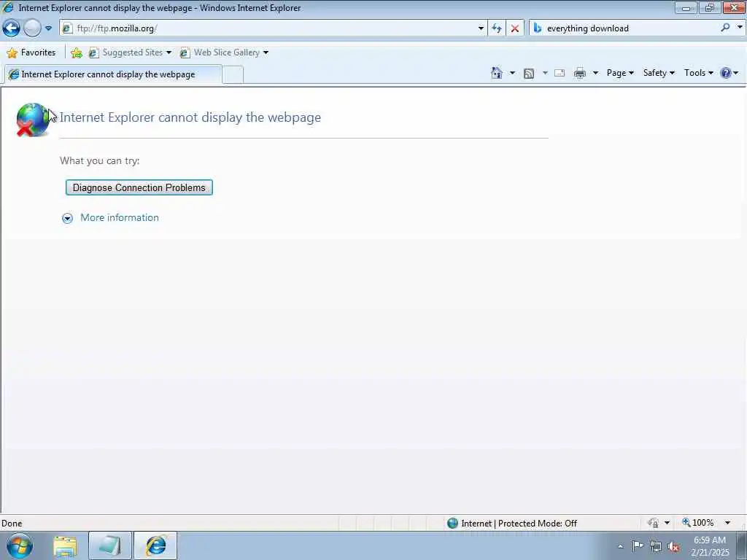Viewport: 747px width, 560px height.
Task: Open the taskbar clock 6:59 AM
Action: coord(710,547)
